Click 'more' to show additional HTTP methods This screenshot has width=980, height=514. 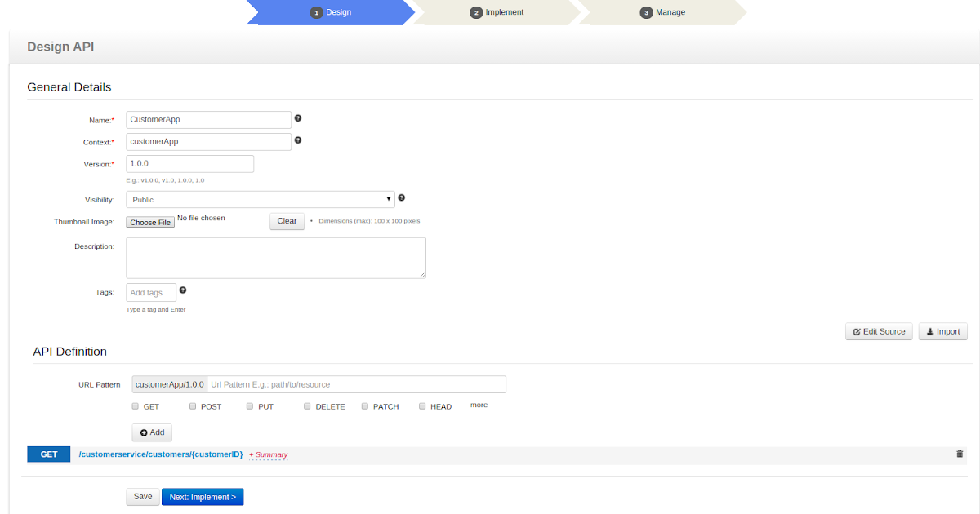pyautogui.click(x=479, y=404)
